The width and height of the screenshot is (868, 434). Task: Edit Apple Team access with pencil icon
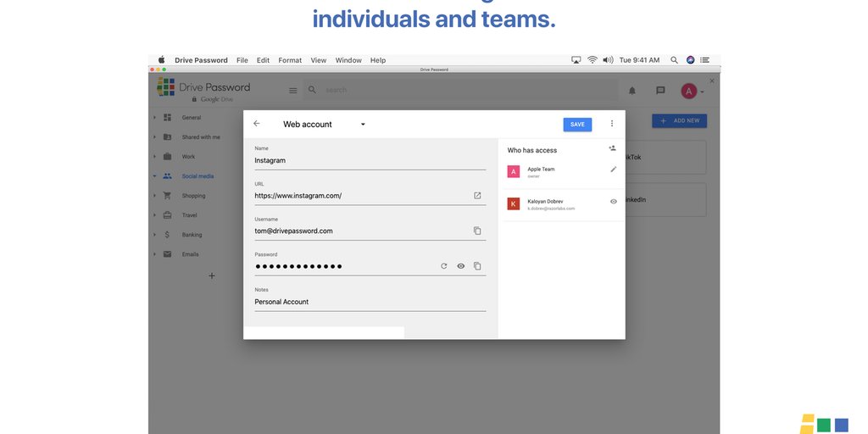pos(614,170)
